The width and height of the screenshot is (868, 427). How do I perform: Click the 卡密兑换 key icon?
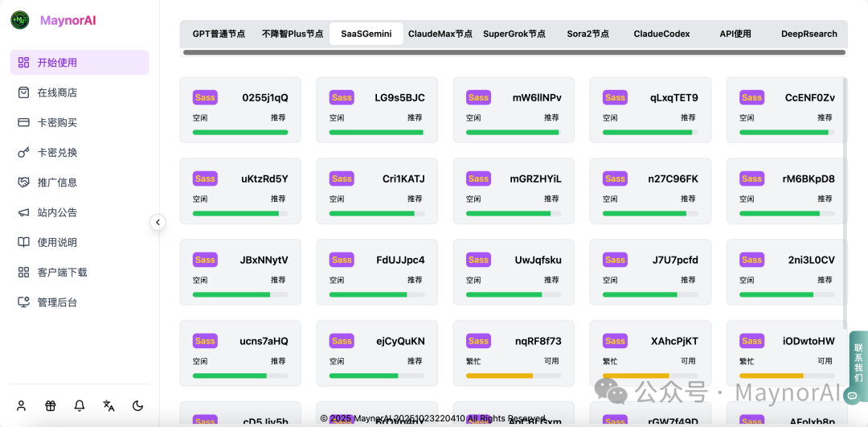tap(23, 152)
